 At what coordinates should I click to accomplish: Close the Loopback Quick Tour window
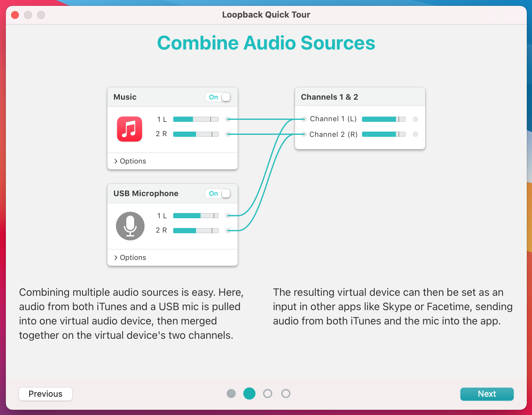tap(15, 15)
